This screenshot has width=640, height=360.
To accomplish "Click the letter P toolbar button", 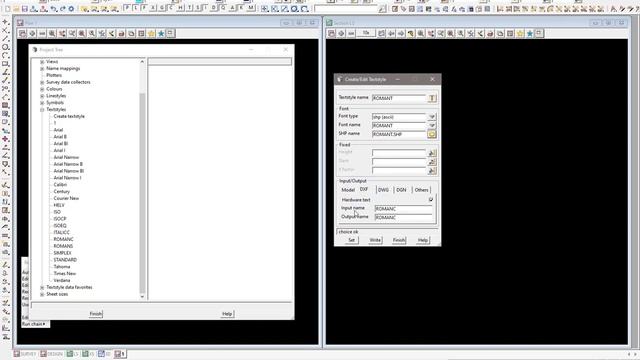I will click(x=127, y=8).
